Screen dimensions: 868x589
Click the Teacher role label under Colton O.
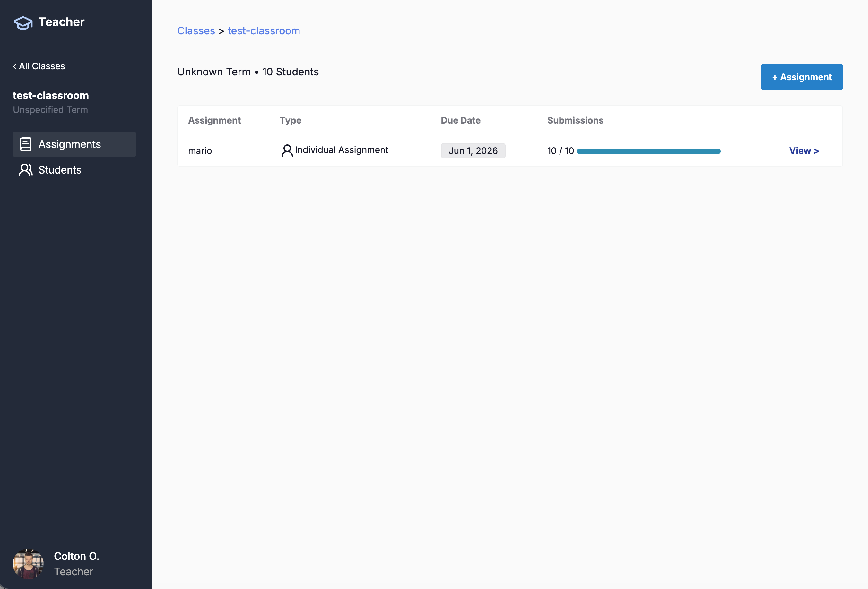click(74, 571)
